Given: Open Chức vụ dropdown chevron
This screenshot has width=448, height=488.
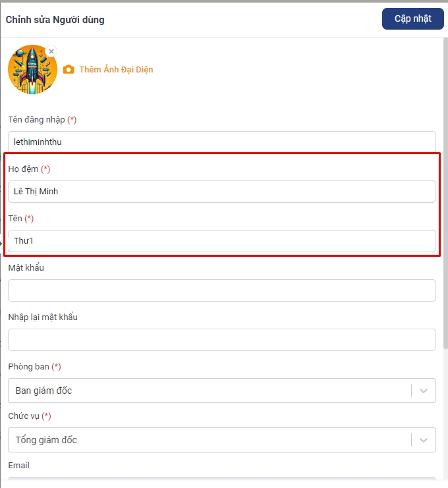Looking at the screenshot, I should pyautogui.click(x=424, y=440).
